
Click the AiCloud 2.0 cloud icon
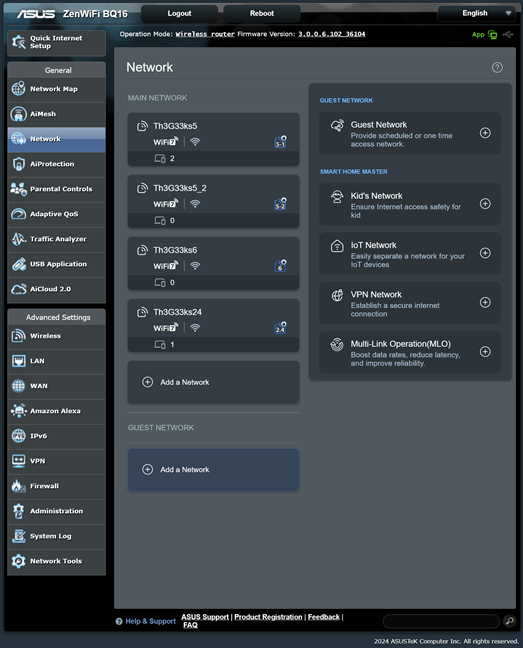(x=19, y=289)
